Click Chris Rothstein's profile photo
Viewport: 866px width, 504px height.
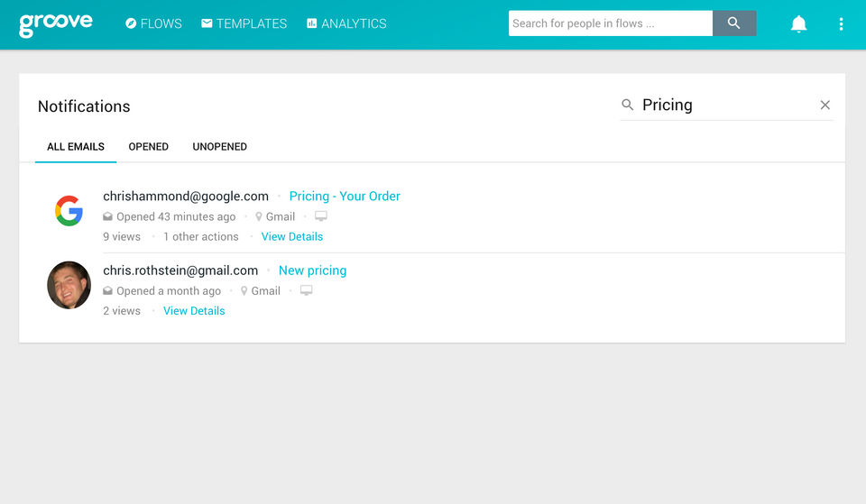click(x=69, y=285)
